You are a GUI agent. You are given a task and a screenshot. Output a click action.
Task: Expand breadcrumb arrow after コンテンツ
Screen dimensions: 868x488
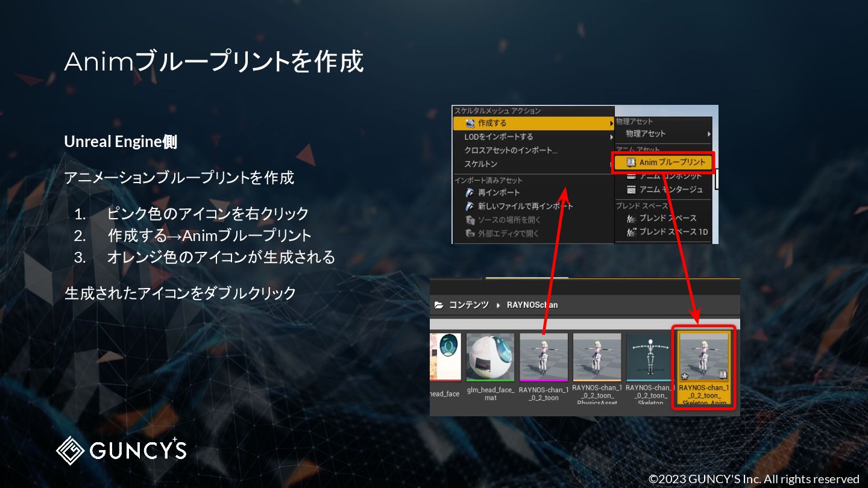point(498,305)
